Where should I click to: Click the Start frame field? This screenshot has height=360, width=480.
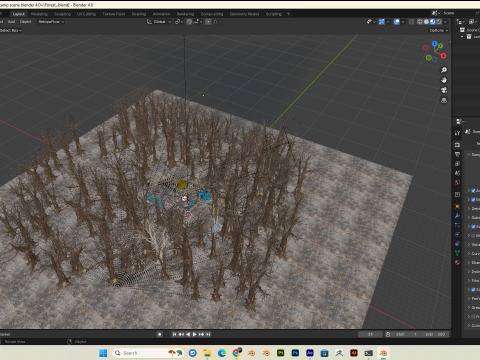coord(406,334)
